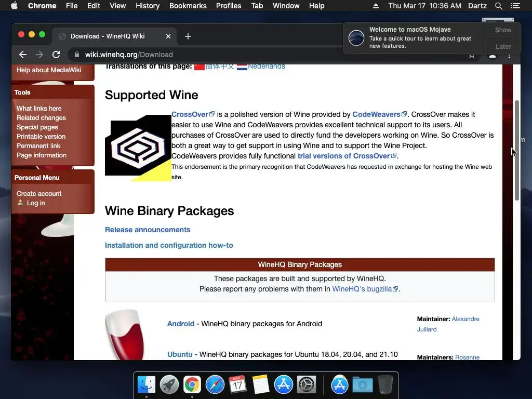Click Show on Mojave notification

tap(503, 30)
